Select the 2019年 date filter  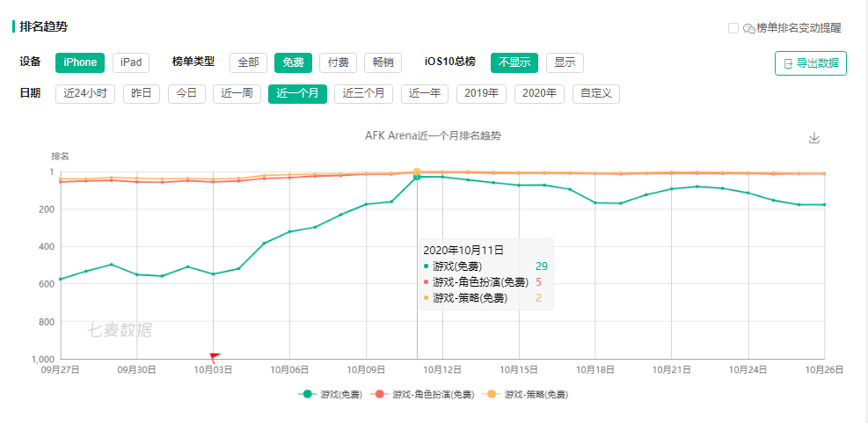[x=481, y=93]
